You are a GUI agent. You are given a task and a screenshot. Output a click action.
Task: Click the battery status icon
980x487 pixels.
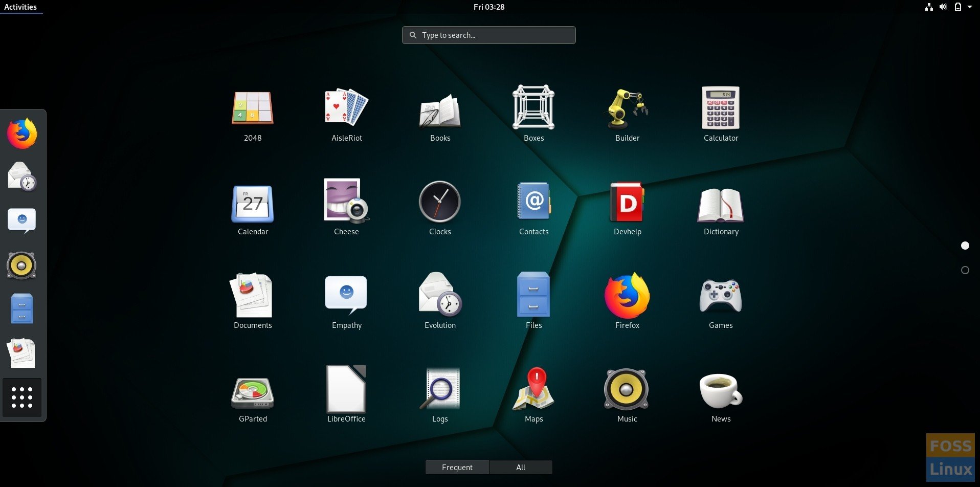(957, 7)
